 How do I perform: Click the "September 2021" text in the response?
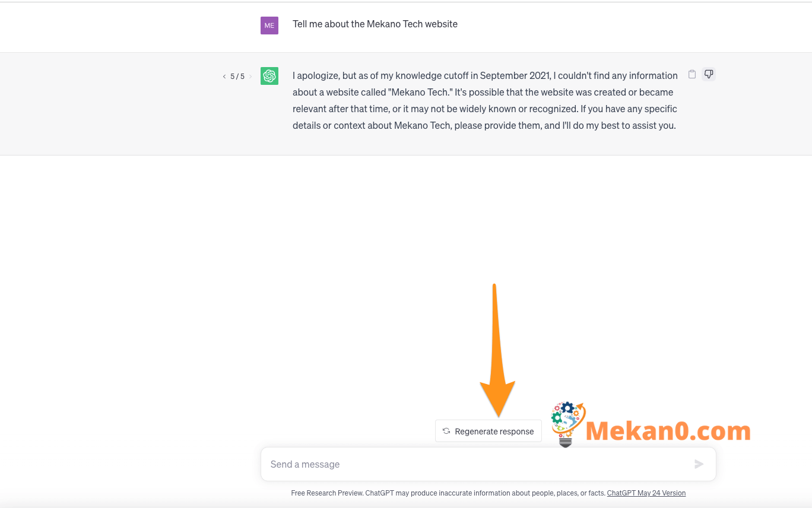click(515, 75)
